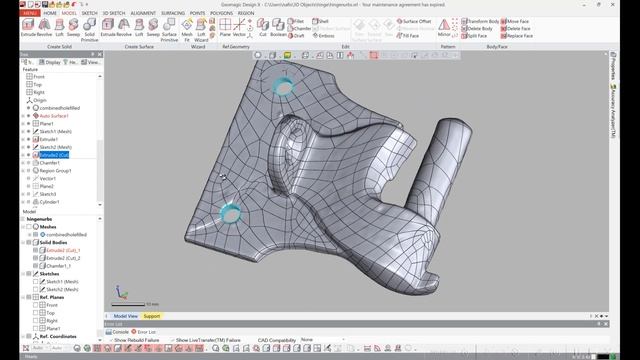This screenshot has width=640, height=360.
Task: Toggle checkbox for Extrude2 (Cut)_2 body
Action: click(x=36, y=258)
